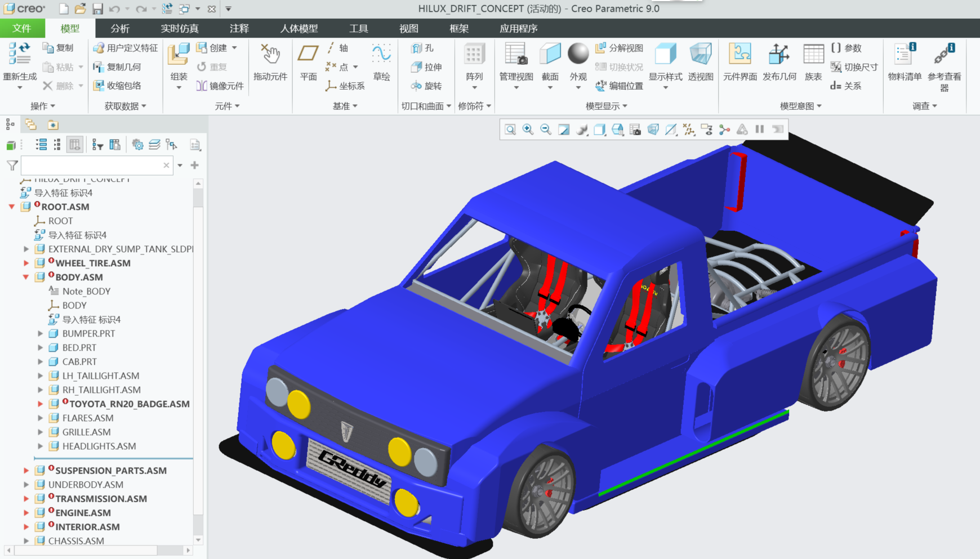The height and width of the screenshot is (559, 980).
Task: Expand the WHEEL_TIRE.ASM node
Action: coord(26,263)
